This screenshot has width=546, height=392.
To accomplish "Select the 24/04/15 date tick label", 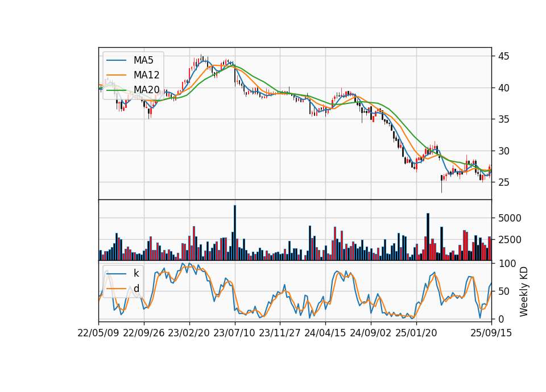I will pyautogui.click(x=325, y=333).
